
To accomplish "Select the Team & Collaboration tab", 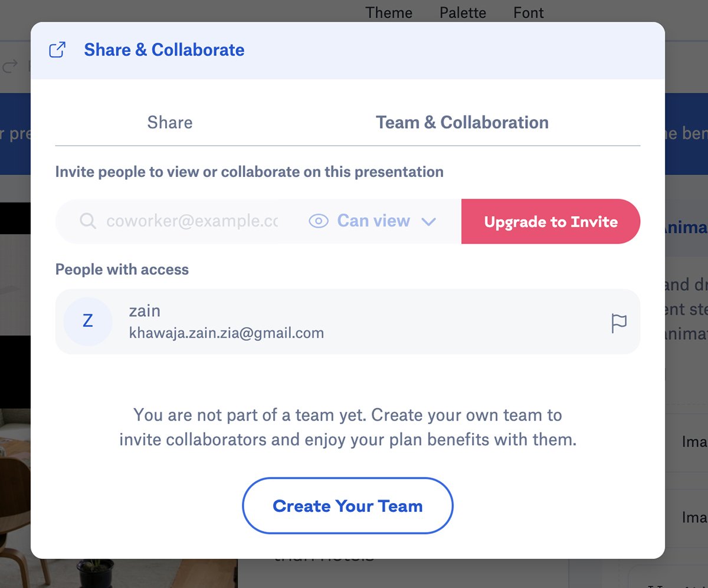I will (462, 122).
